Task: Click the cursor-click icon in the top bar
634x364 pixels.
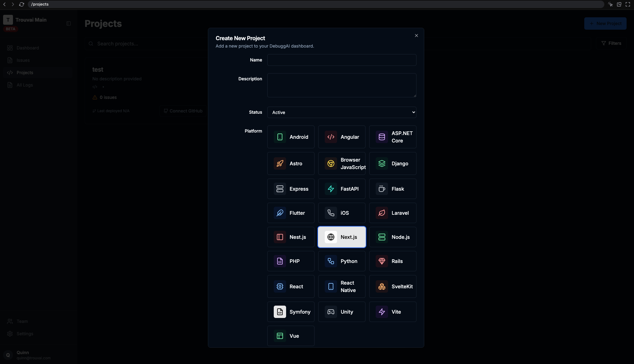Action: (x=610, y=4)
